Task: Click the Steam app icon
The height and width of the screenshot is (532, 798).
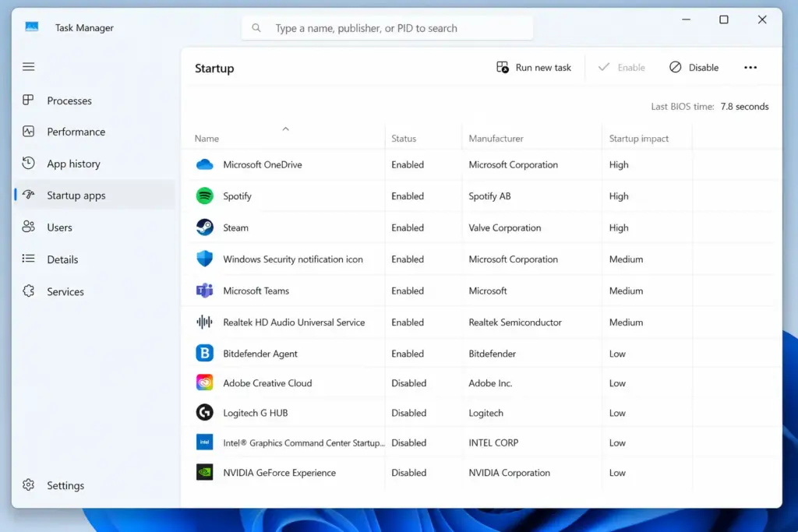Action: [205, 227]
